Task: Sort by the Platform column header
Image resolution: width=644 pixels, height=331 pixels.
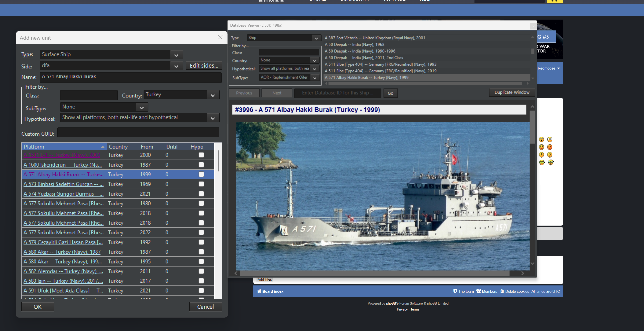Action: (64, 147)
